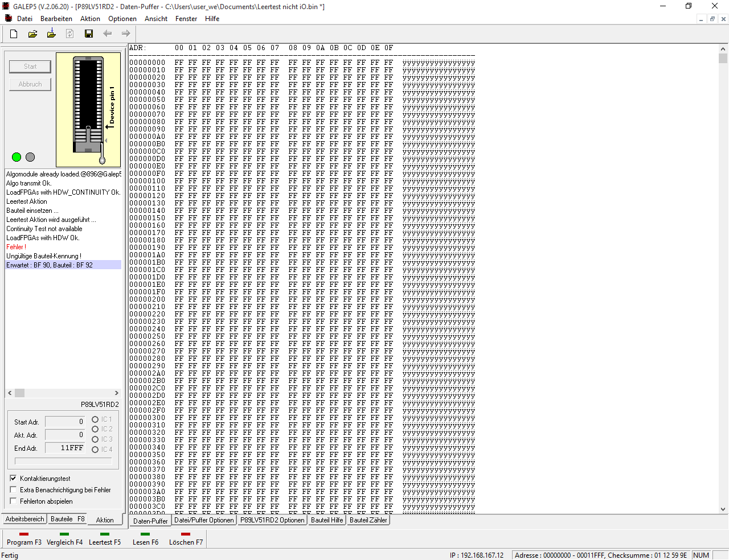Select the Daten-Puffer tab
The width and height of the screenshot is (729, 560).
150,521
